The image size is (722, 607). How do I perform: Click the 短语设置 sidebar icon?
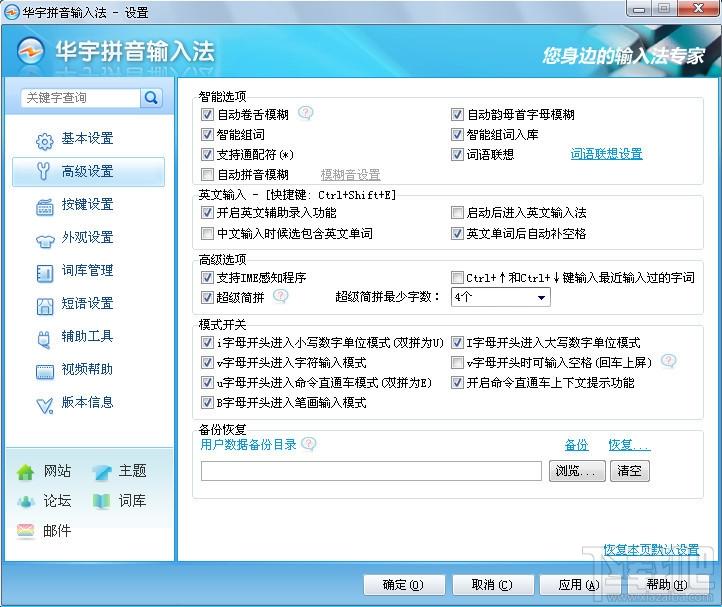(x=45, y=306)
